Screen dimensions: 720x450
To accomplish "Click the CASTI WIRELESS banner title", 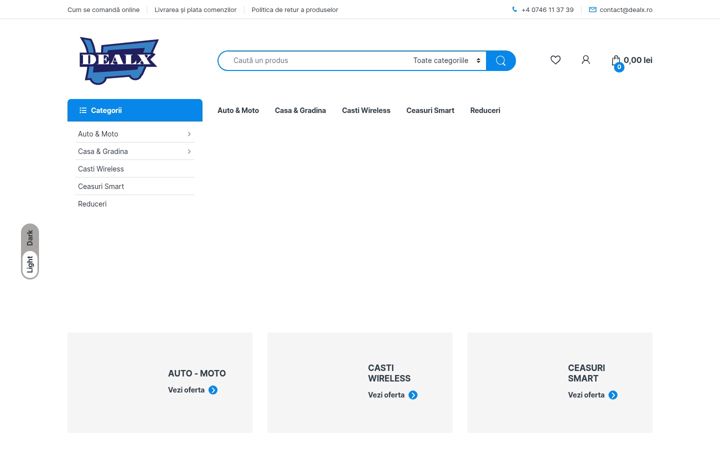I will 389,373.
